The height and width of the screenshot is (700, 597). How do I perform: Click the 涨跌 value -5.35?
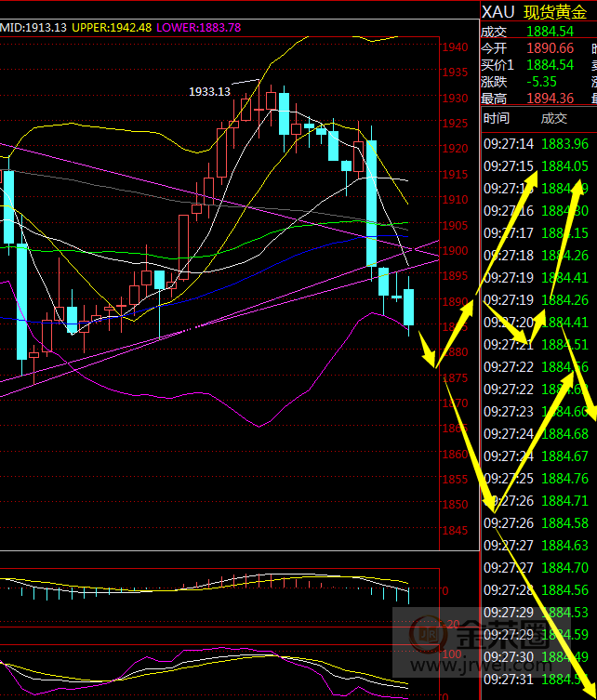[x=544, y=82]
